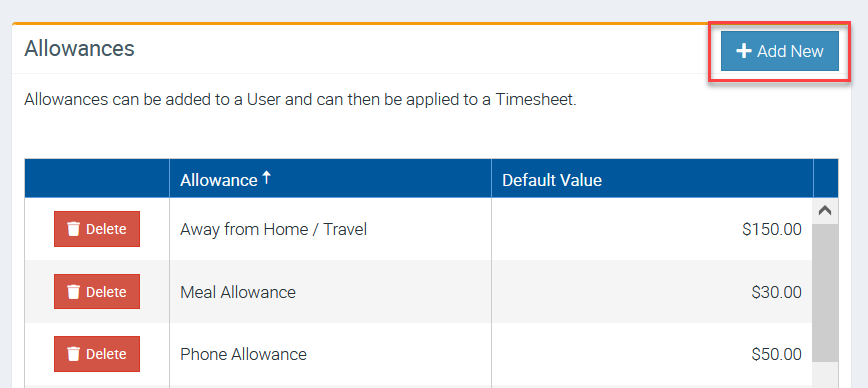
Task: Click trash icon for Meal Allowance row
Action: (x=74, y=291)
